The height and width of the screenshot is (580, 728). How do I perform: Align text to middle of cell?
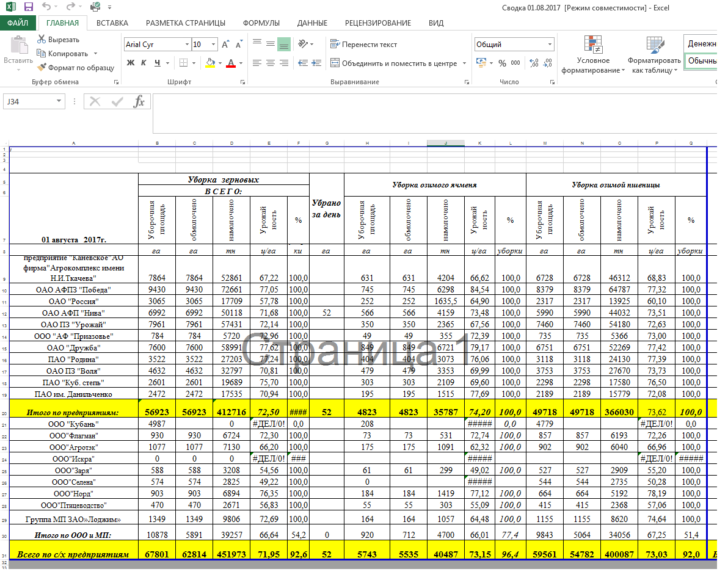coord(270,43)
